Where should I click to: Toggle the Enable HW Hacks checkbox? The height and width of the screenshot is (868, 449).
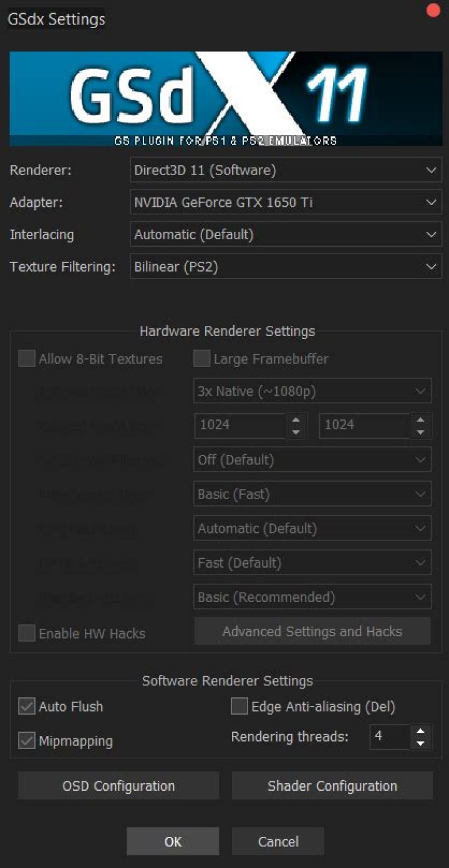point(26,634)
